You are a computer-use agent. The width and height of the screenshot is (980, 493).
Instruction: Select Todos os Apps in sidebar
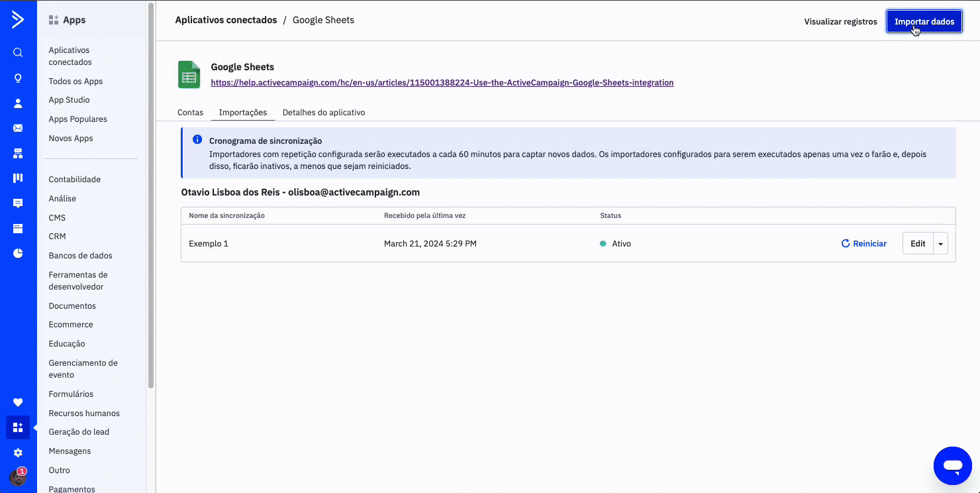75,82
